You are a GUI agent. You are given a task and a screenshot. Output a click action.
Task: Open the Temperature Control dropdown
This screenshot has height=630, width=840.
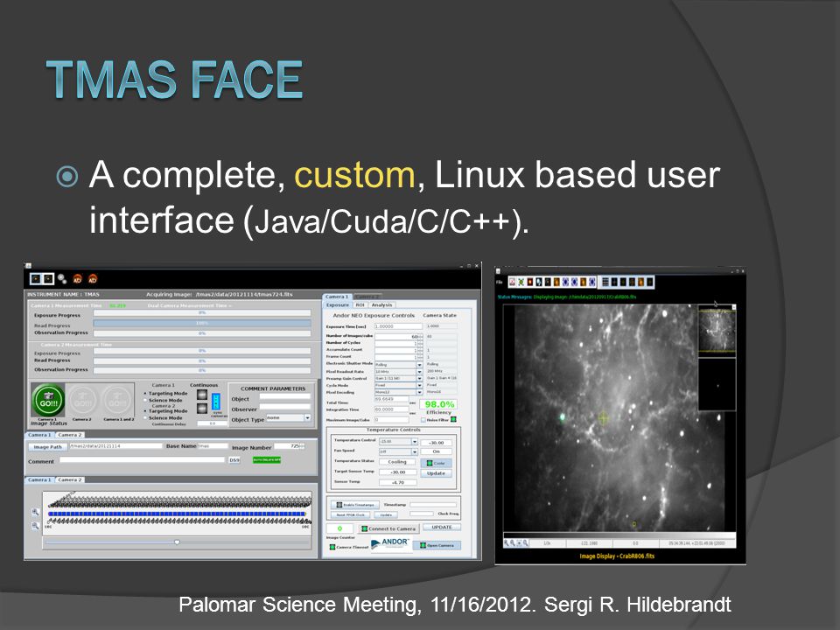[414, 442]
